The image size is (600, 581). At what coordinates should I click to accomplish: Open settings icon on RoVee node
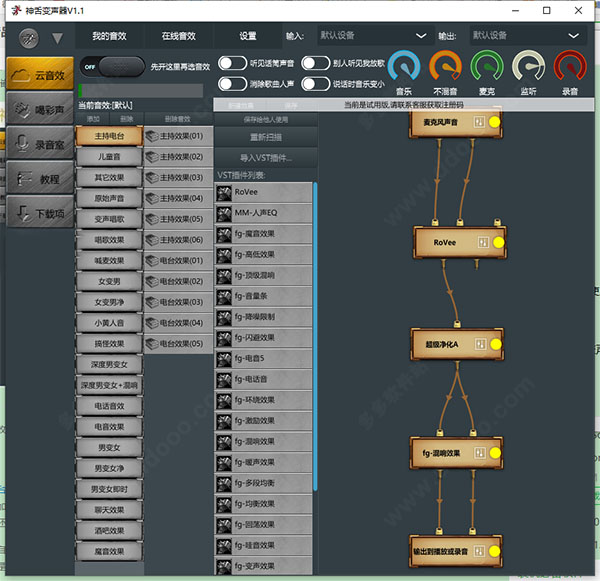point(483,242)
